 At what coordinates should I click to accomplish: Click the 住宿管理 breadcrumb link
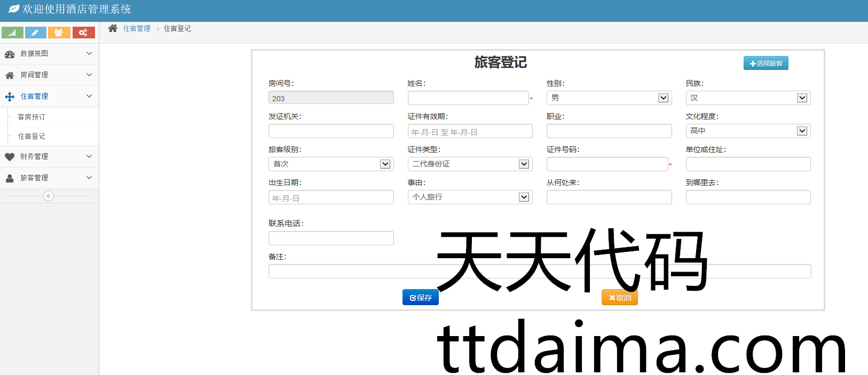[x=137, y=28]
